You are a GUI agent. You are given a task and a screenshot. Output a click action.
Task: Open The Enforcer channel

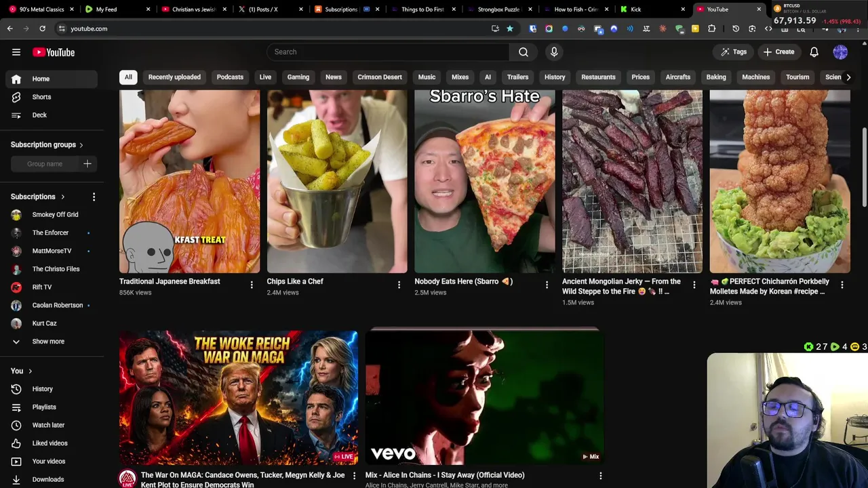pyautogui.click(x=52, y=233)
